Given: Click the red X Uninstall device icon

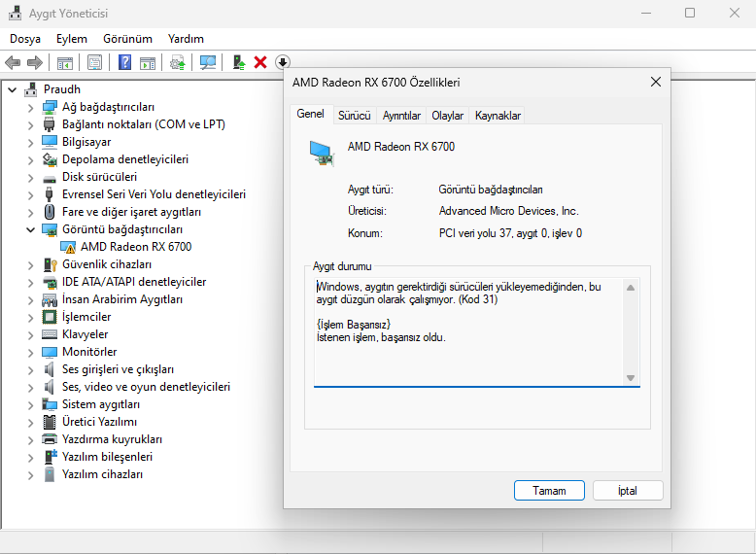Looking at the screenshot, I should [260, 62].
